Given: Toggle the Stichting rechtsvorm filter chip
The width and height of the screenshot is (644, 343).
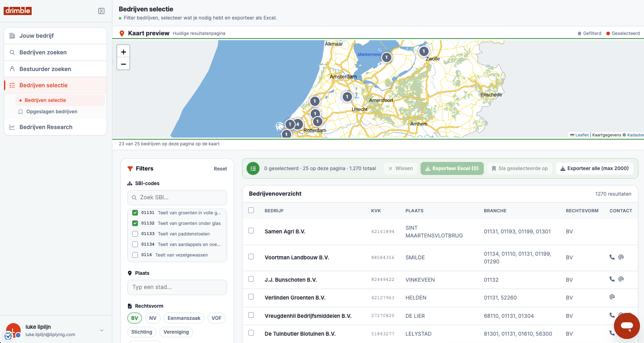Looking at the screenshot, I should 142,332.
